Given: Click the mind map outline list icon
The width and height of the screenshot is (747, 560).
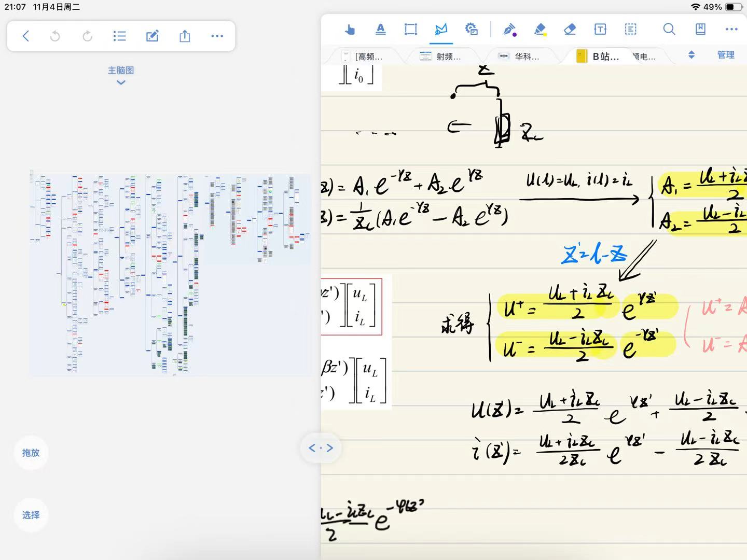Looking at the screenshot, I should (x=119, y=36).
